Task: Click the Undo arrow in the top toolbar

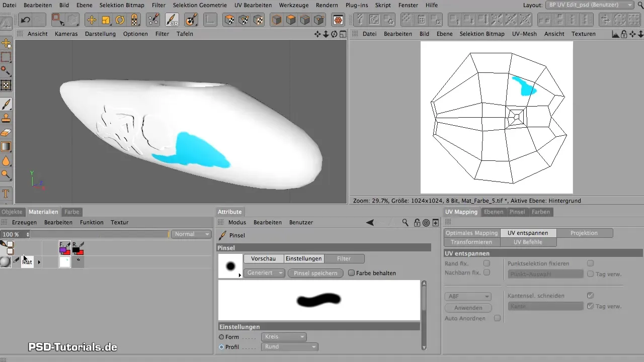Action: (25, 20)
